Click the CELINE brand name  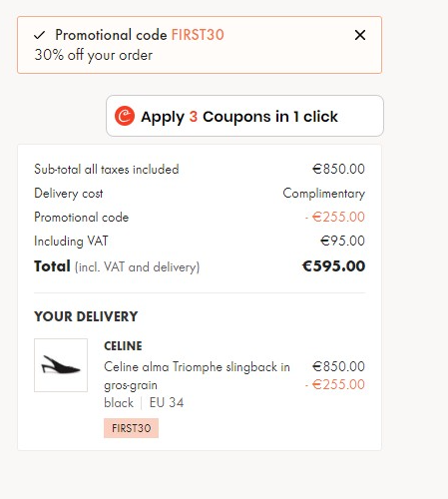click(123, 346)
